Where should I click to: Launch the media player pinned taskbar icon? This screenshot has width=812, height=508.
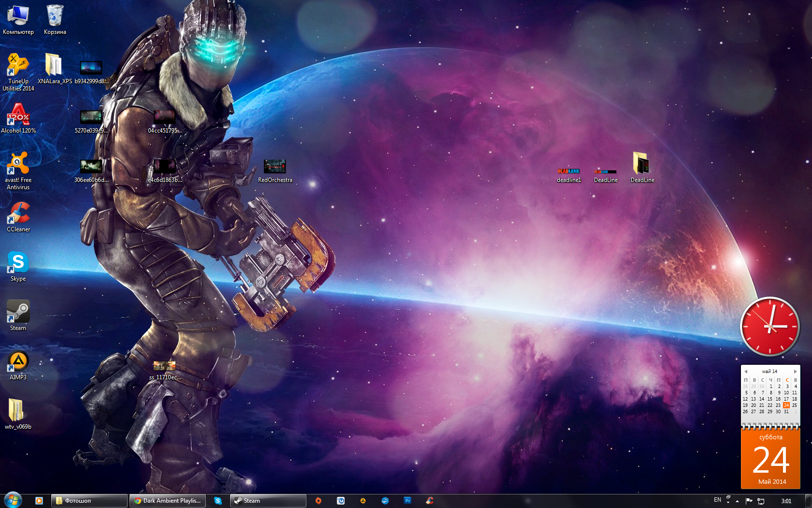coord(39,501)
